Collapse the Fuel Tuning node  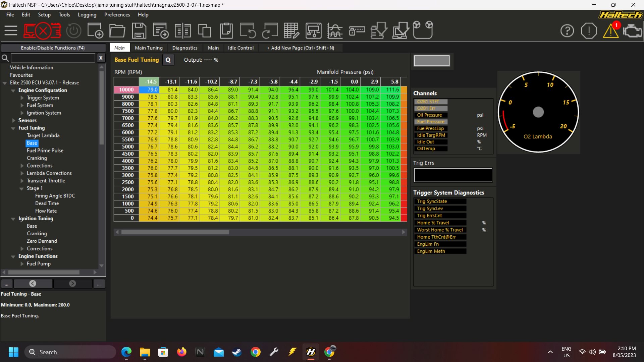(x=13, y=128)
